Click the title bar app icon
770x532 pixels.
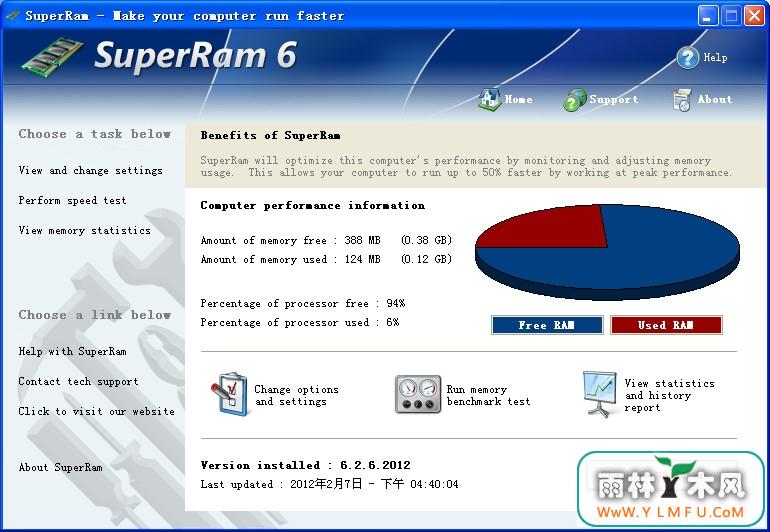(12, 15)
